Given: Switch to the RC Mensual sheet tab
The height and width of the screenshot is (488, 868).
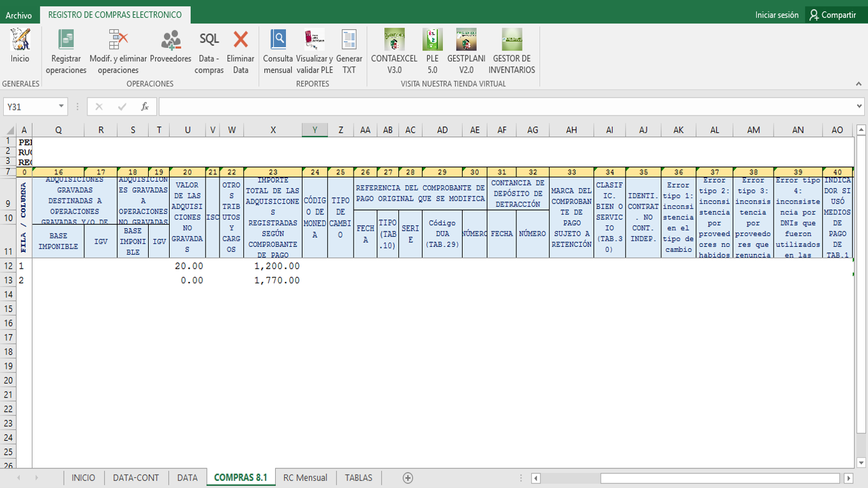Looking at the screenshot, I should tap(305, 477).
